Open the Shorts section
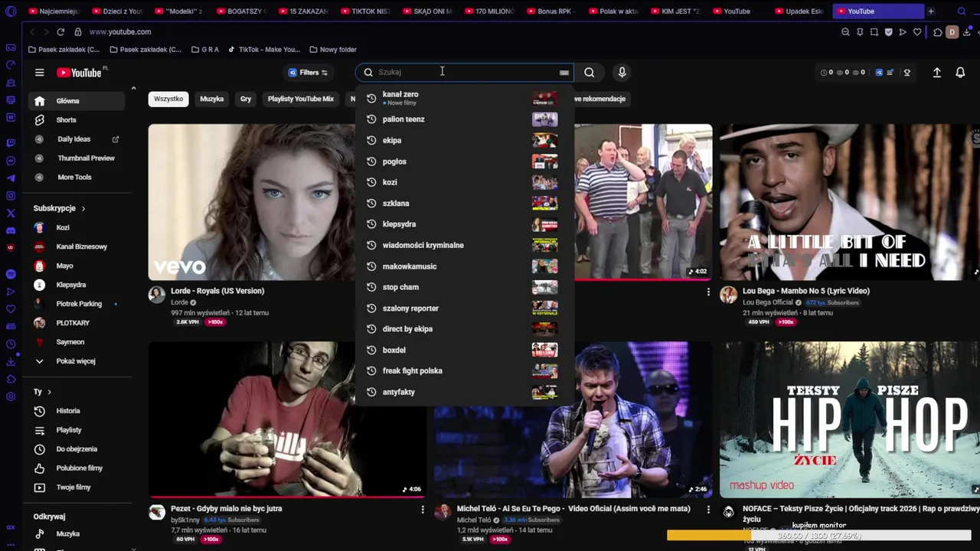The width and height of the screenshot is (980, 551). click(77, 120)
